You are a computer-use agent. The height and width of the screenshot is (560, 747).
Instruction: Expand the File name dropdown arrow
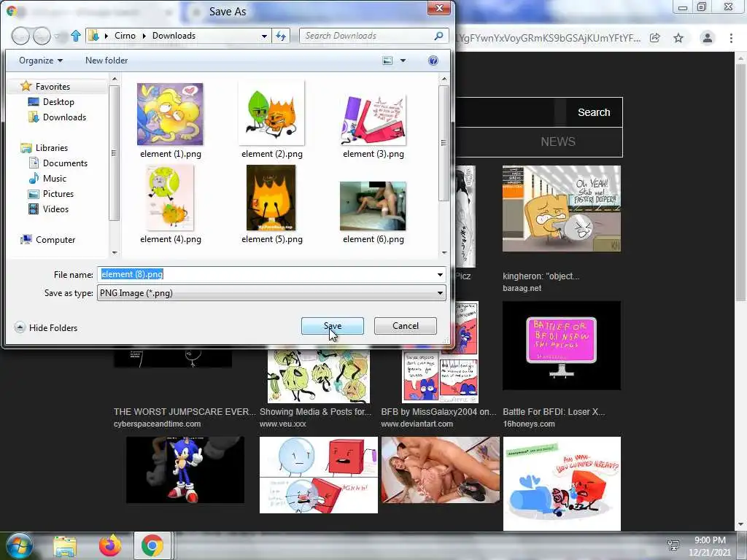(x=440, y=274)
